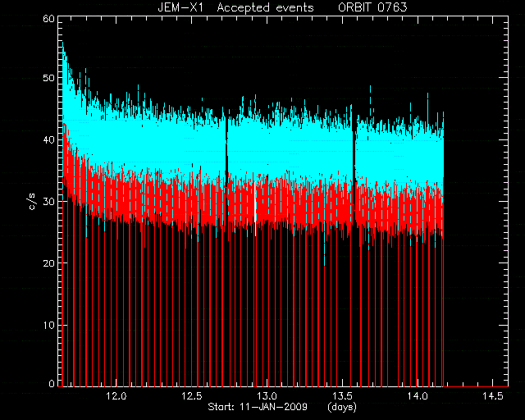Click the y-axis tick label 30
Screen dimensions: 525x420
[48, 201]
